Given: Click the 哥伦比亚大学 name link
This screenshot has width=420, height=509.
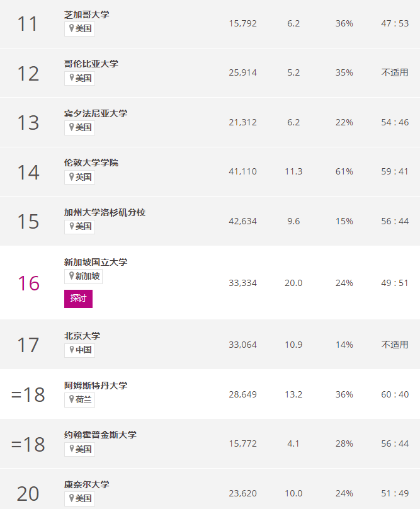Looking at the screenshot, I should [91, 64].
